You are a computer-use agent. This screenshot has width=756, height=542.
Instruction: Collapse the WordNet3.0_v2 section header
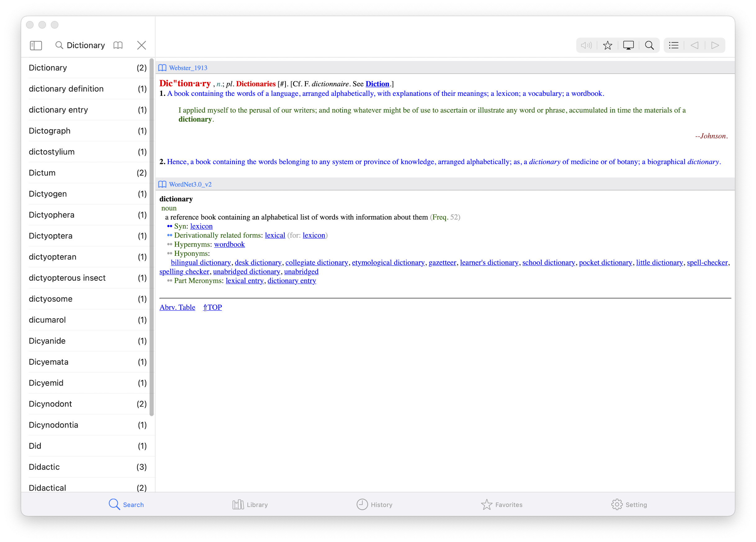pos(190,184)
